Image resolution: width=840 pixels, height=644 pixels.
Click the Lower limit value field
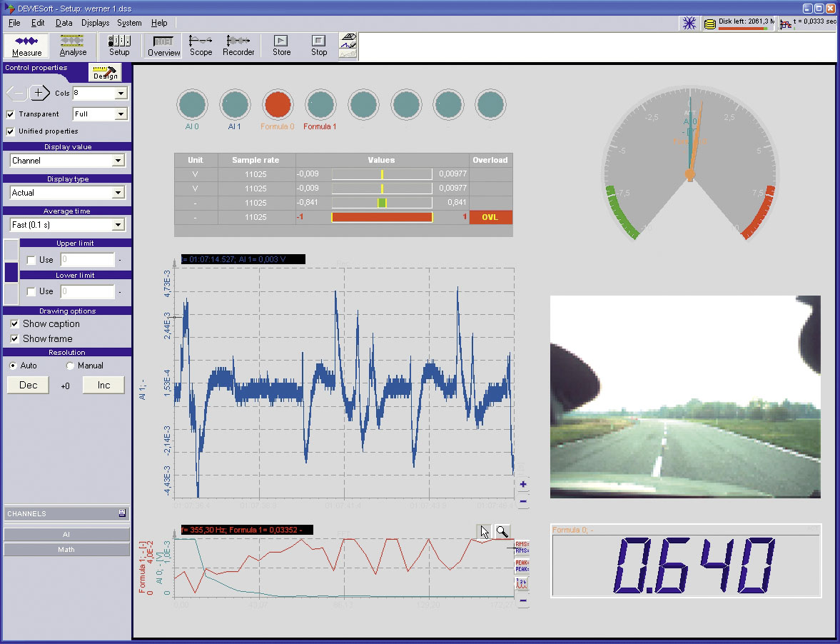coord(87,291)
